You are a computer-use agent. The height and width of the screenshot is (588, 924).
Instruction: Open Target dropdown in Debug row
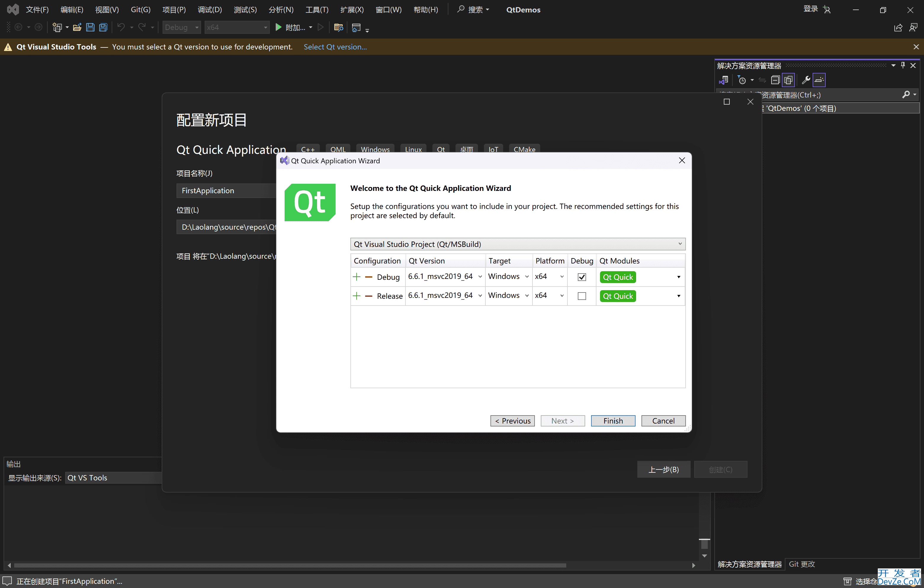[x=527, y=277]
